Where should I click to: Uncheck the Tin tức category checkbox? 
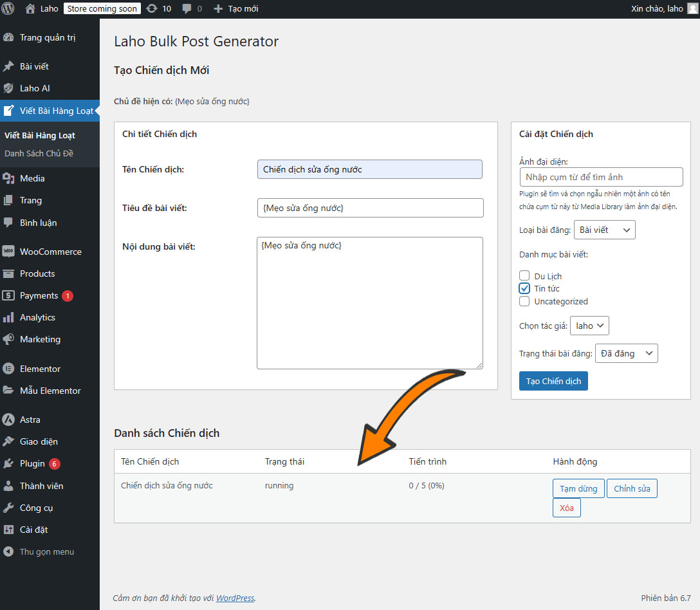click(524, 288)
